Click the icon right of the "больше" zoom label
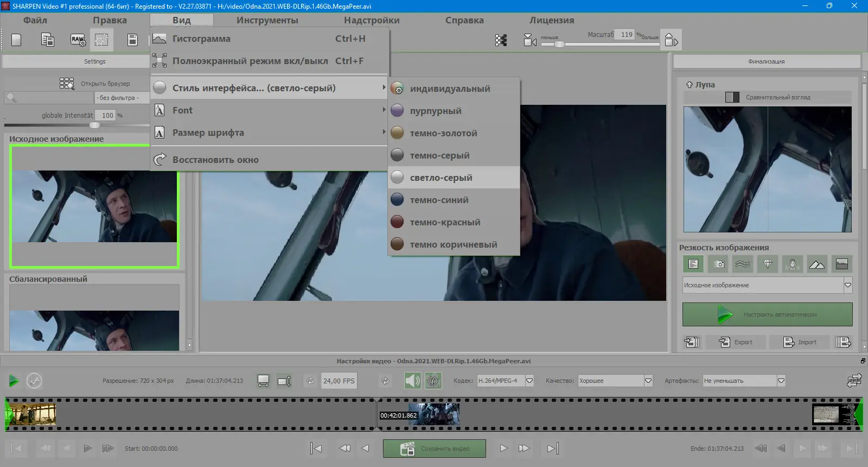 coord(671,40)
